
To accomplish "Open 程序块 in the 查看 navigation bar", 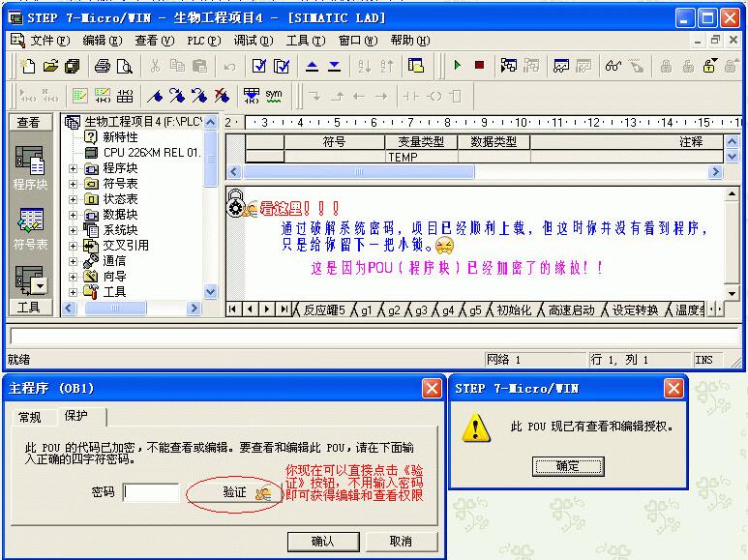I will 31,168.
